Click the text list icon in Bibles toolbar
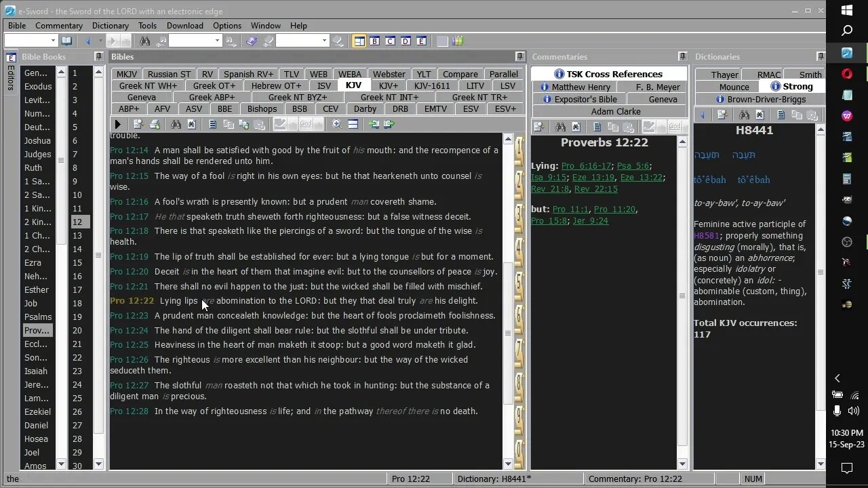Screen dimensions: 868x488 (213, 124)
